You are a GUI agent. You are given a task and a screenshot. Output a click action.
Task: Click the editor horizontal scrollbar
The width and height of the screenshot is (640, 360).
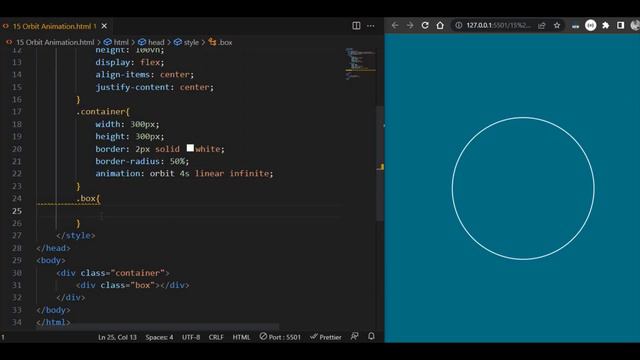[x=157, y=326]
